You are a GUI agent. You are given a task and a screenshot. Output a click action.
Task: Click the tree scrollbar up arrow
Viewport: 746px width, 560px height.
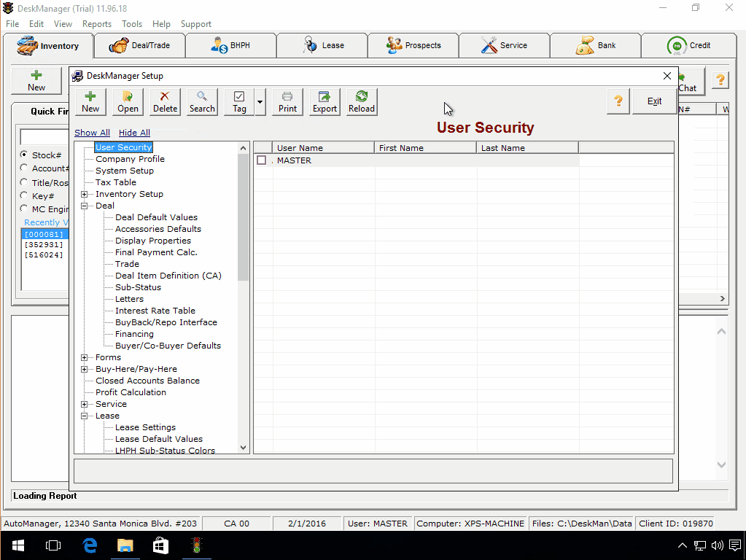(243, 148)
